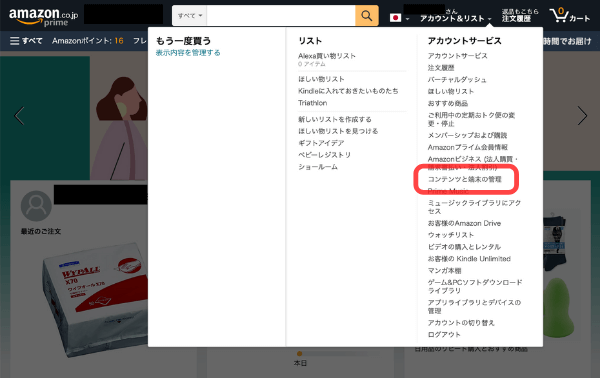Open ミュージックライブラリにアクセス
Viewport: 600px width, 378px height.
coord(474,207)
